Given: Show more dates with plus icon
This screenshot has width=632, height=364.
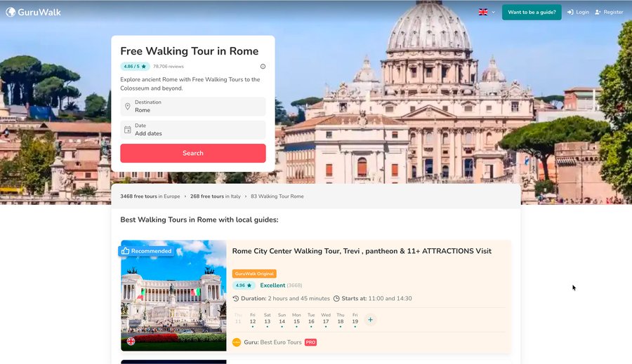Looking at the screenshot, I should point(370,320).
